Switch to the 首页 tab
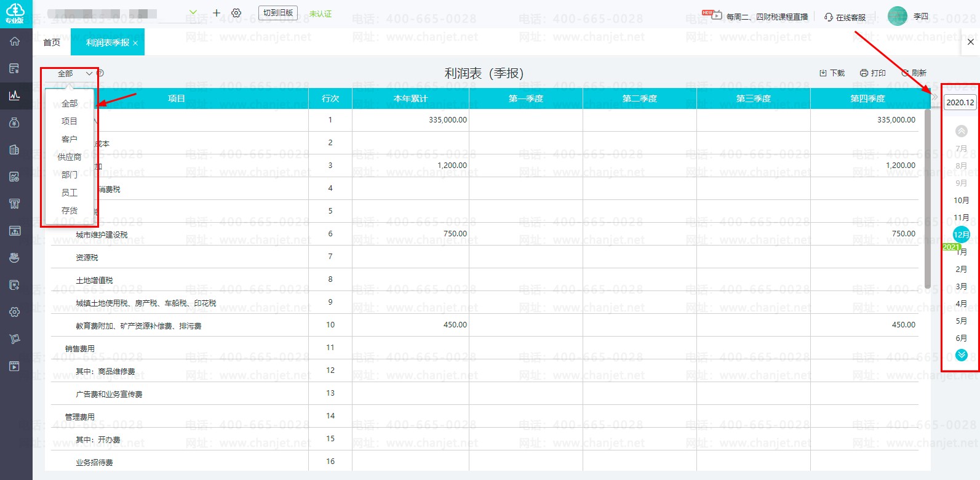This screenshot has width=980, height=480. coord(52,42)
